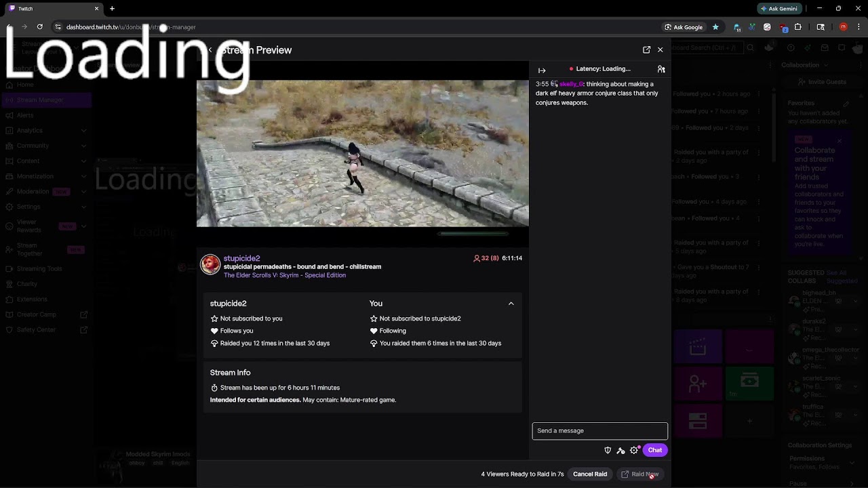
Task: Go back in the browser
Action: (9, 27)
